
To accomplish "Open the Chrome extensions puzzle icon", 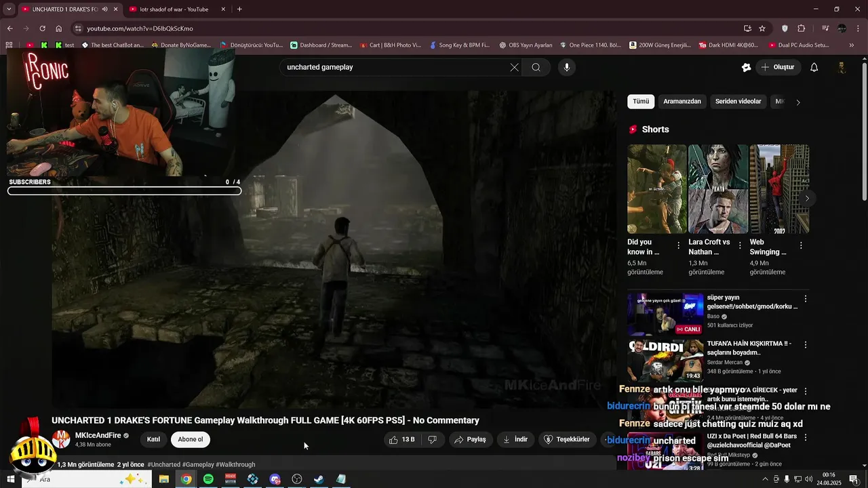I will click(x=802, y=28).
